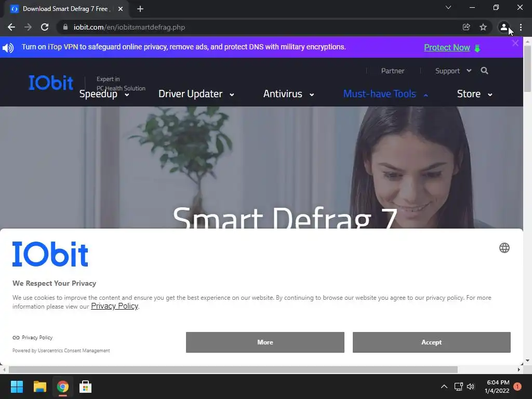This screenshot has height=399, width=532.
Task: Expand the Antivirus menu
Action: pos(288,94)
